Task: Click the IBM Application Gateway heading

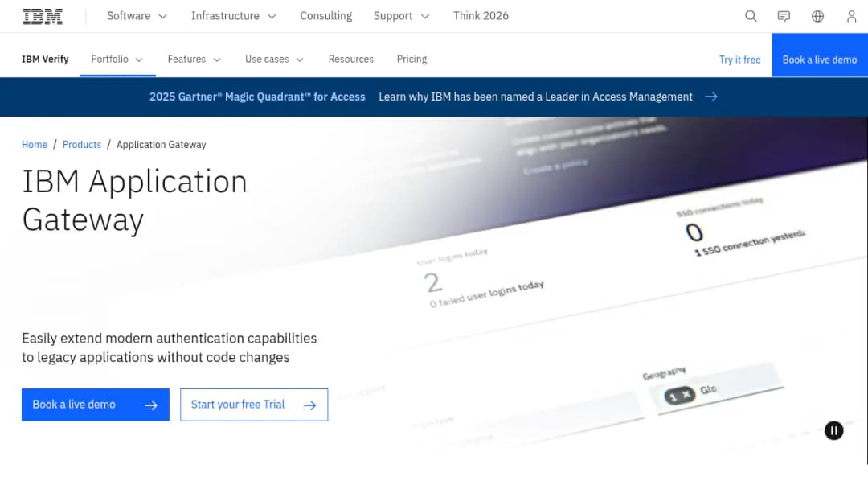Action: pos(134,200)
